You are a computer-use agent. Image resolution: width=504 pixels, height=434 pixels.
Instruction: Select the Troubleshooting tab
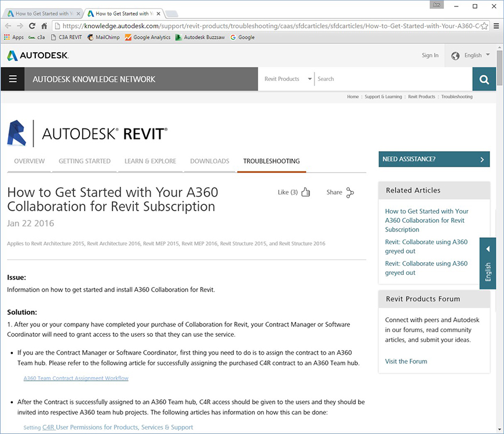271,161
